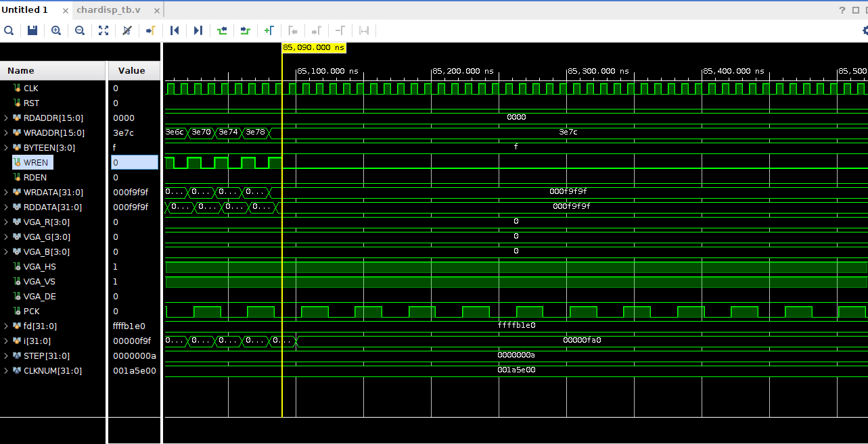The height and width of the screenshot is (444, 868).
Task: Zoom out of the waveform
Action: click(80, 30)
